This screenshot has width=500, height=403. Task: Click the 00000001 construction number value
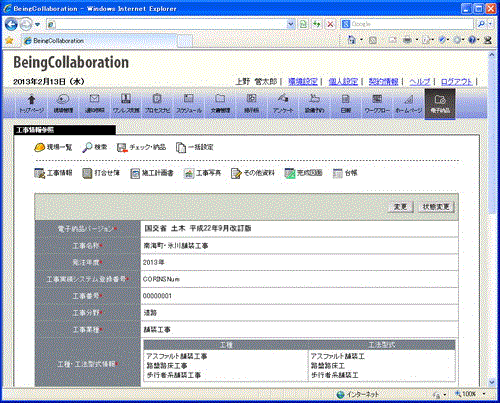[157, 296]
